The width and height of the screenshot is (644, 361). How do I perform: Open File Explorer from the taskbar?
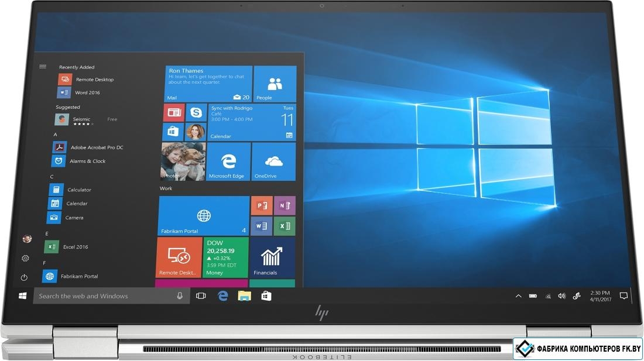(x=244, y=296)
